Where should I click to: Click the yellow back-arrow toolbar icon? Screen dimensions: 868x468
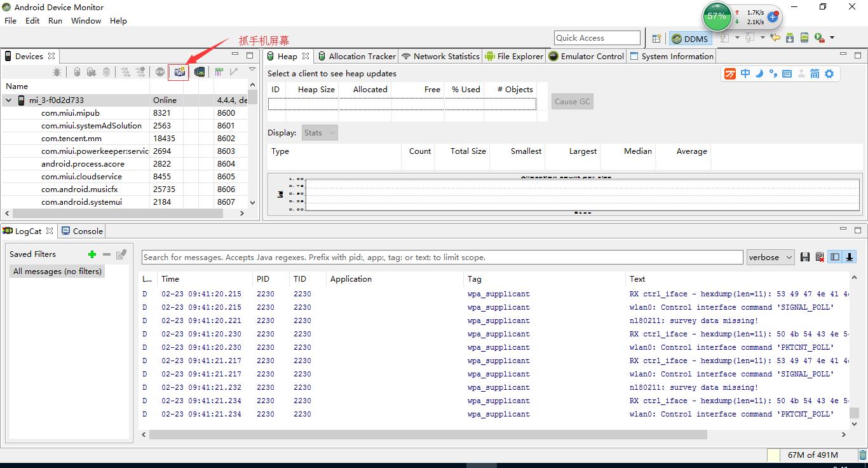coord(775,38)
